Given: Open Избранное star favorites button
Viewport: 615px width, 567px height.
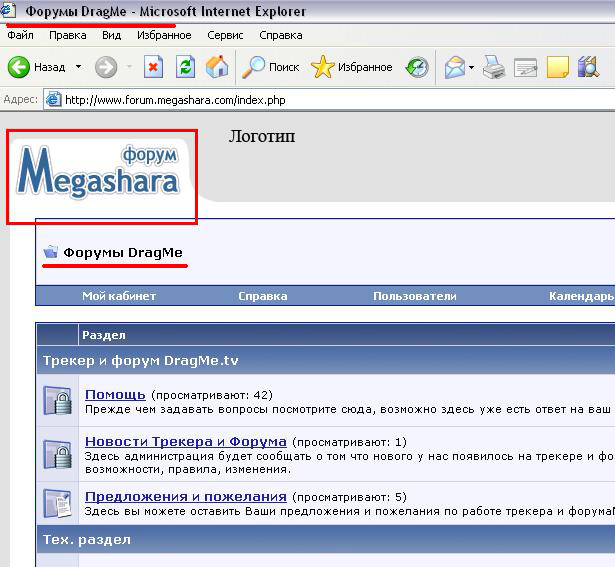Looking at the screenshot, I should pyautogui.click(x=351, y=67).
